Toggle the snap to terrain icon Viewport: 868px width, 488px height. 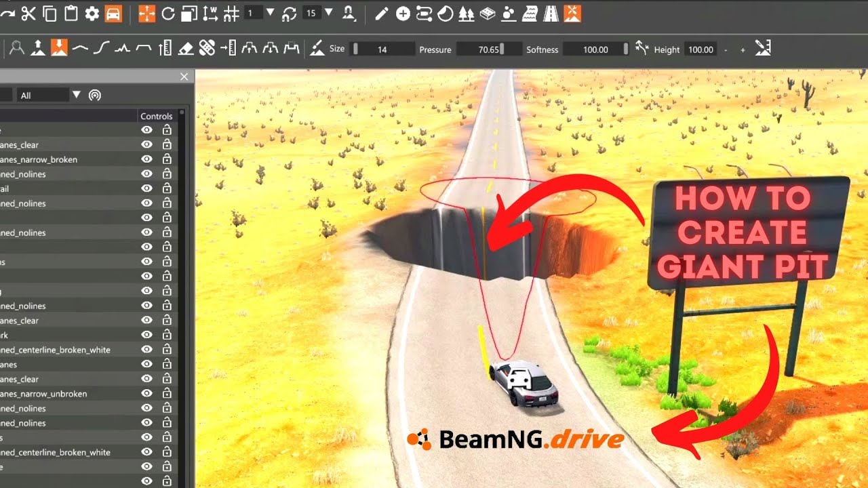349,13
